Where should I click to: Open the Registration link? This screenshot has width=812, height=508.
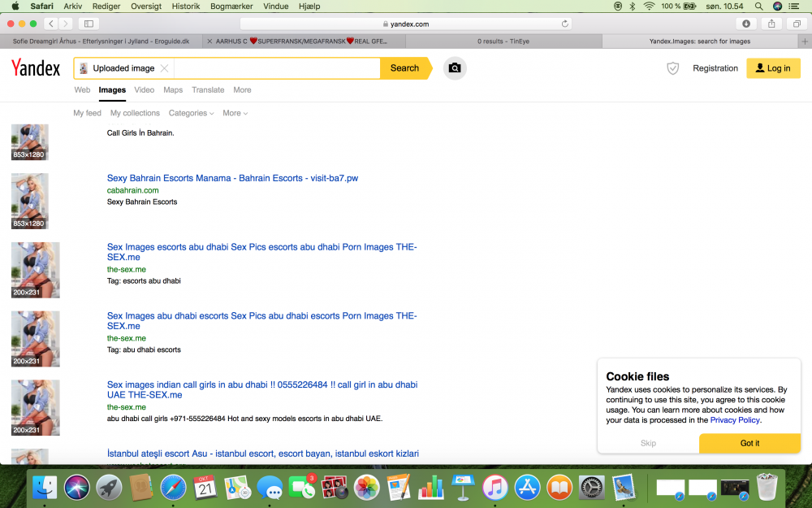click(715, 68)
